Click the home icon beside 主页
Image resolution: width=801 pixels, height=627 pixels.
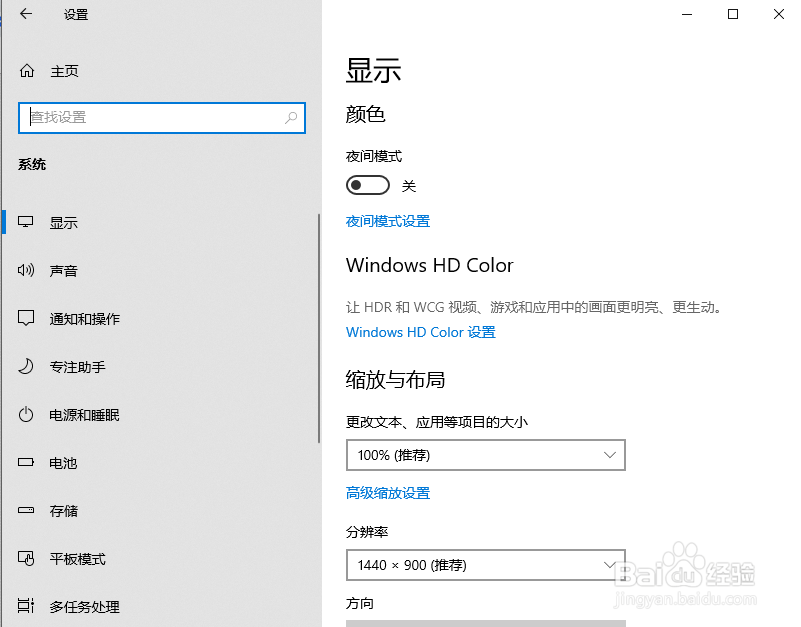tap(27, 71)
